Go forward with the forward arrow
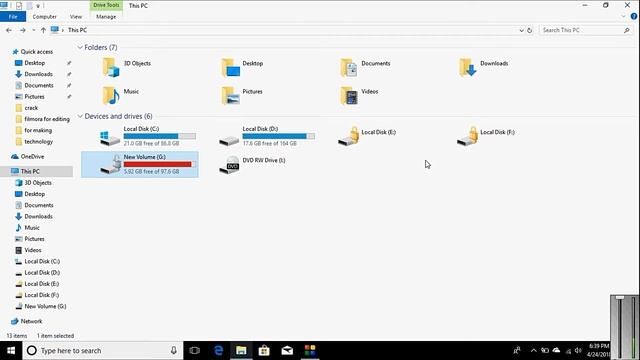Screen dimensions: 640x360 point(22,30)
